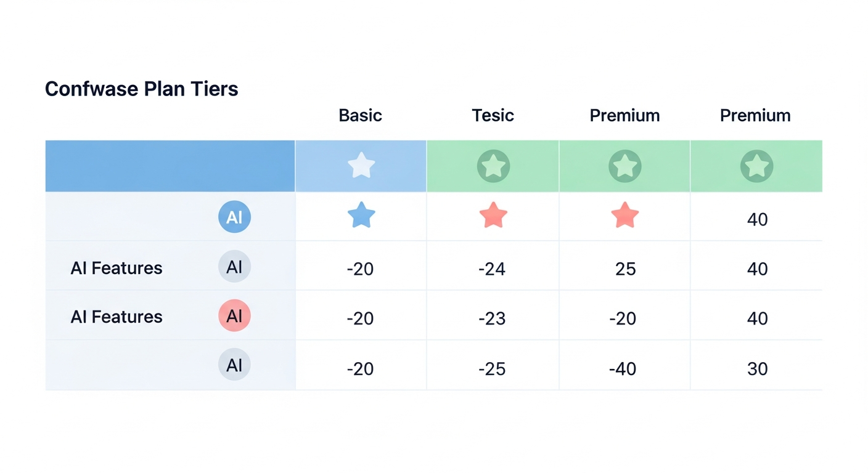
Task: Click the blue AI badge in first row
Action: [x=234, y=217]
